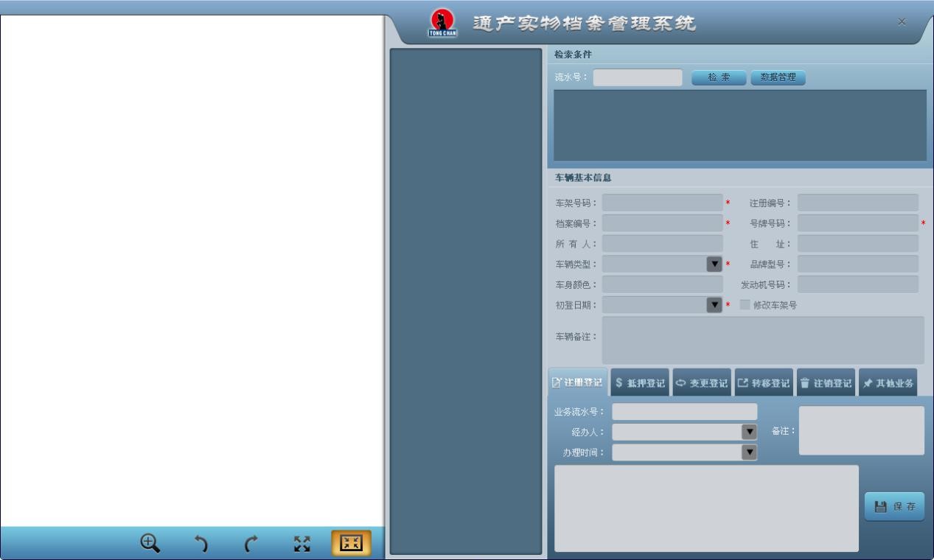Rotate image counterclockwise with left arrow icon
The height and width of the screenshot is (560, 934).
[x=201, y=544]
